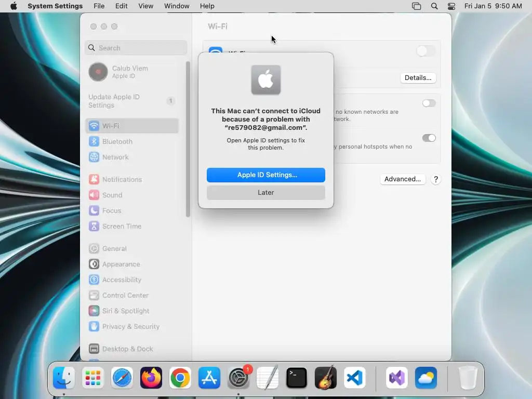This screenshot has height=399, width=532.
Task: Launch GarageBand from the Dock
Action: [x=326, y=378]
